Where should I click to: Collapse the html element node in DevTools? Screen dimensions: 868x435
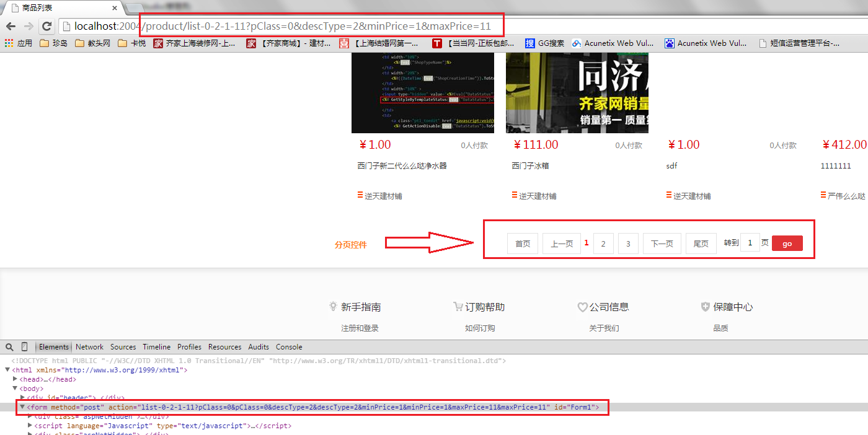[7, 370]
